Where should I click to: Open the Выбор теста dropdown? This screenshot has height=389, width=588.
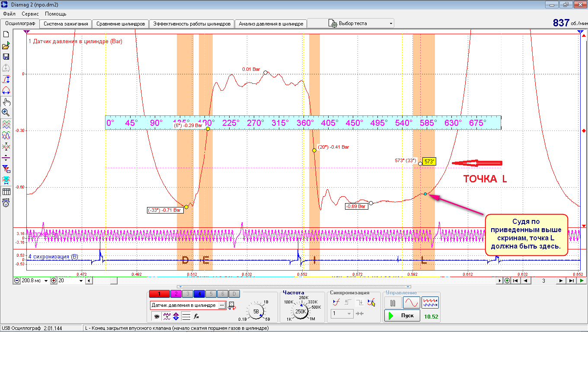[350, 23]
